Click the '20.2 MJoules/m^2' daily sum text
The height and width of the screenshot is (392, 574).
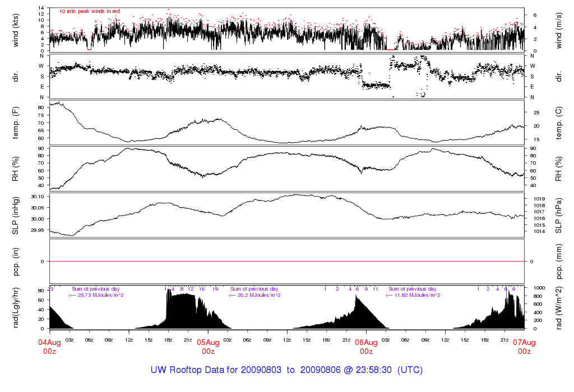[x=259, y=295]
